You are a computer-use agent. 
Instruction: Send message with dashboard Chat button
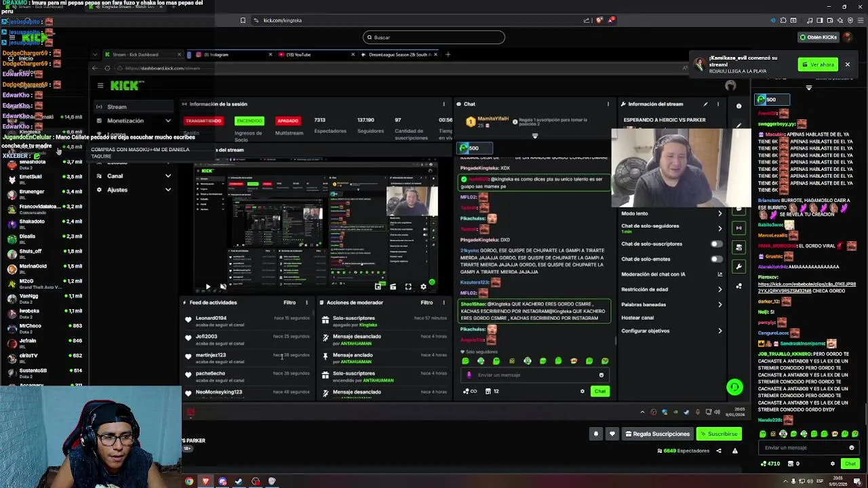click(600, 391)
